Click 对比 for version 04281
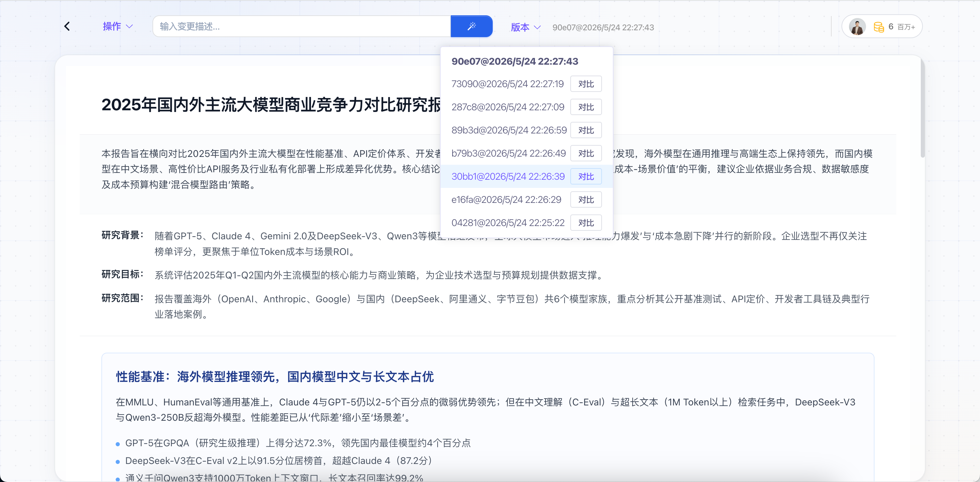 [x=586, y=223]
